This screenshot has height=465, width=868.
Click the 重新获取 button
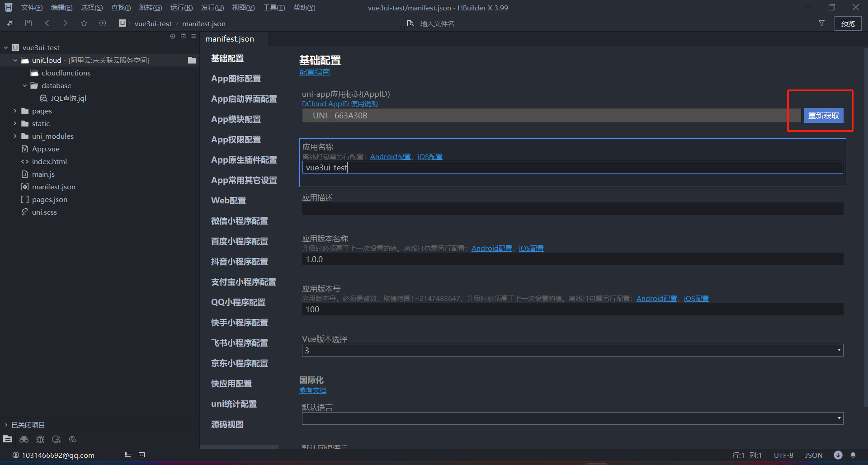click(x=824, y=116)
